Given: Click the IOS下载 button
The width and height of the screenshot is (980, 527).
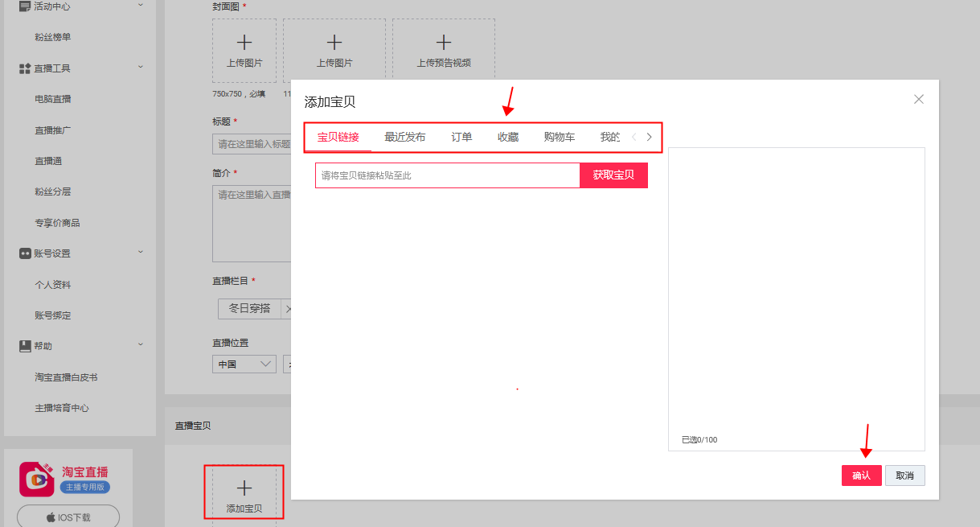Looking at the screenshot, I should pos(68,517).
